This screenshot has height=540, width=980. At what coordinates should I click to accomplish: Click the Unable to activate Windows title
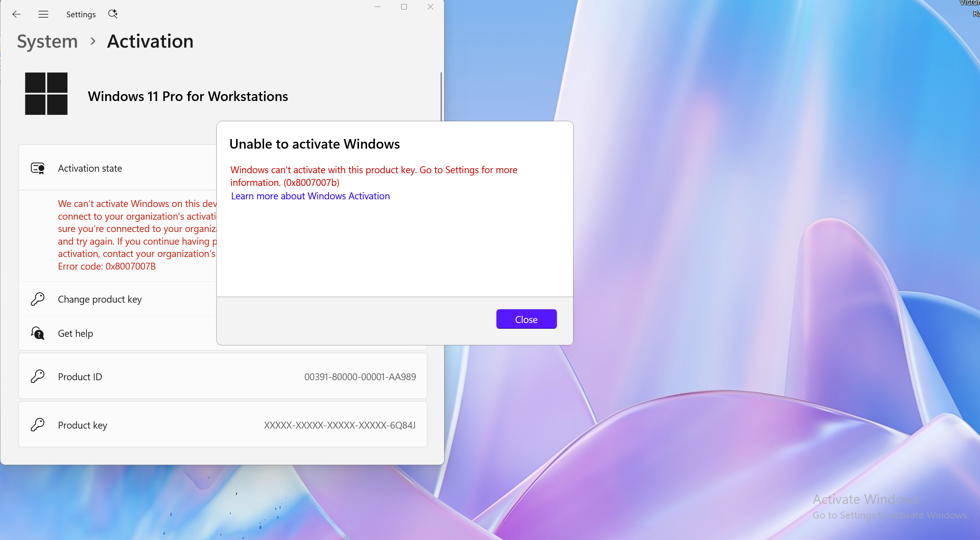tap(314, 144)
